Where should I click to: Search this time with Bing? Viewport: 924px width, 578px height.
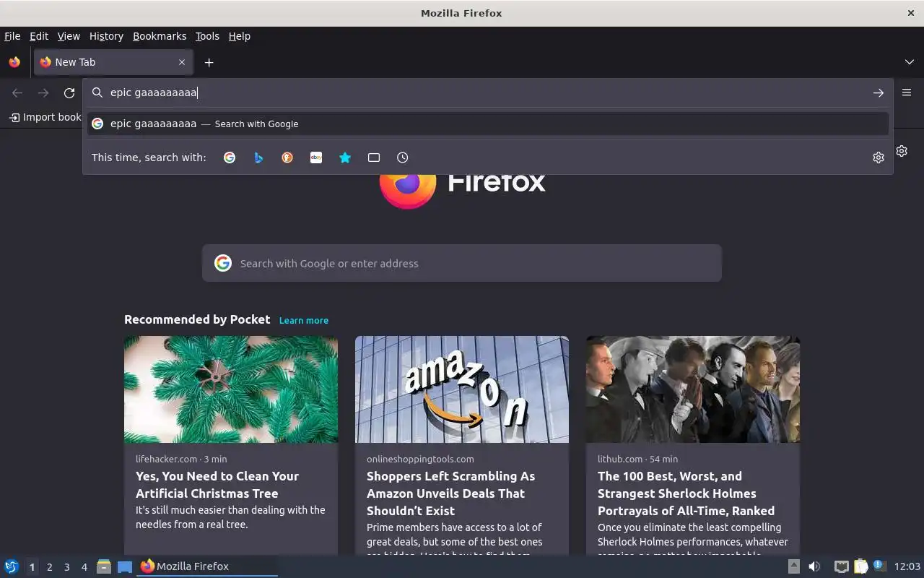258,158
